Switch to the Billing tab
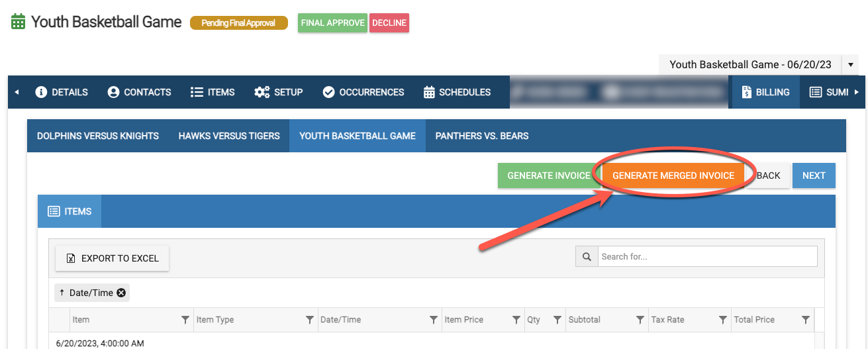868x349 pixels. click(765, 92)
